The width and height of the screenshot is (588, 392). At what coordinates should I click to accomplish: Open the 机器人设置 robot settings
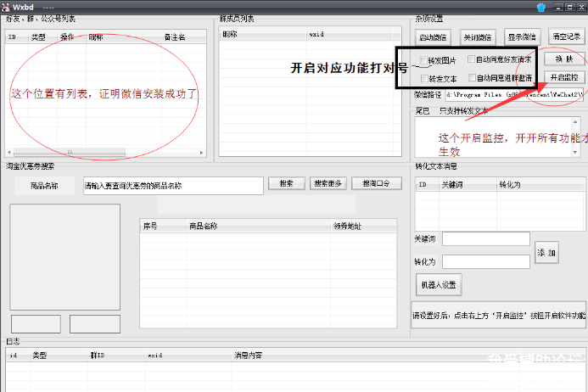point(439,284)
